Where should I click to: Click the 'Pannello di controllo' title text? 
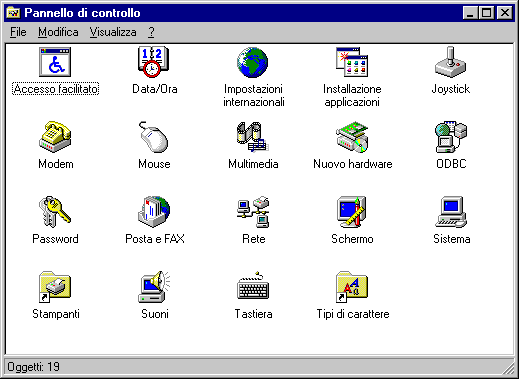82,13
